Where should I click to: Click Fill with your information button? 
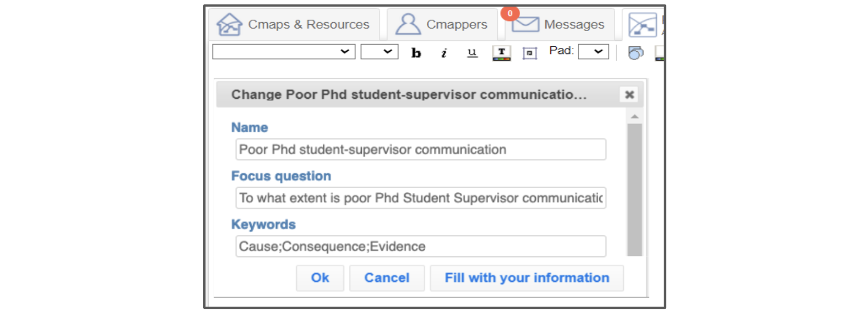coord(527,278)
